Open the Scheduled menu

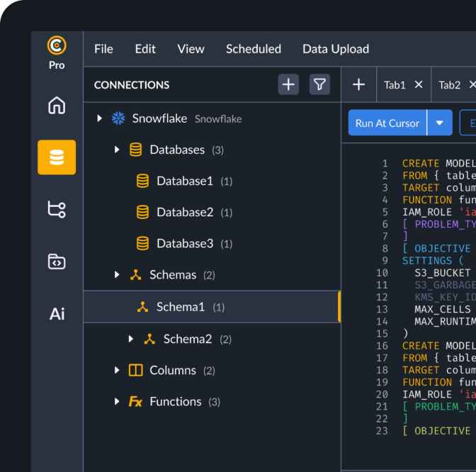coord(253,49)
